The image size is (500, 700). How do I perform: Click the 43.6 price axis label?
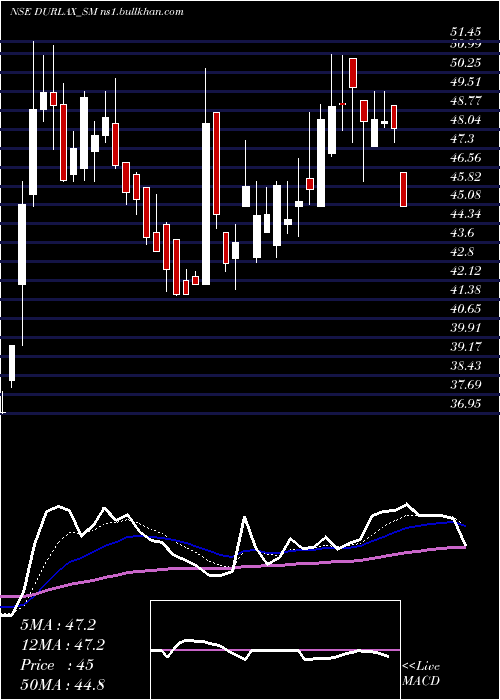[462, 233]
